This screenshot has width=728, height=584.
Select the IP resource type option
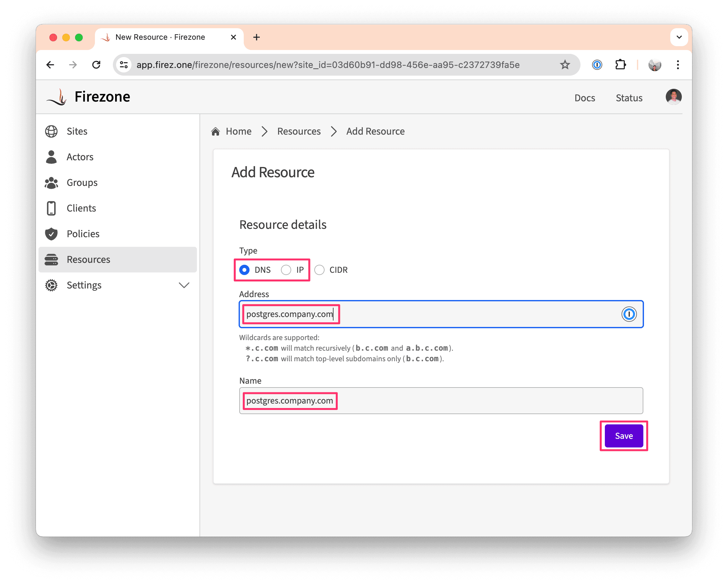pos(286,270)
